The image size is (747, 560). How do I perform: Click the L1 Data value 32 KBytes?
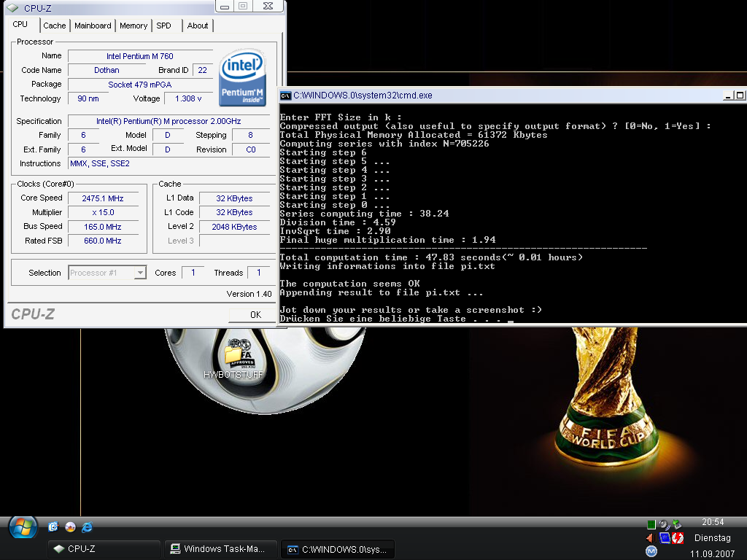234,198
